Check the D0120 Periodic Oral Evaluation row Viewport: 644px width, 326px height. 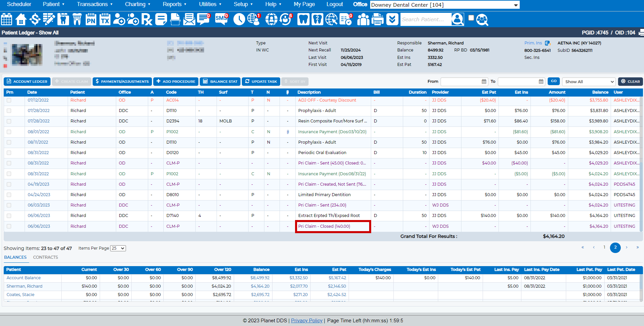click(x=9, y=153)
